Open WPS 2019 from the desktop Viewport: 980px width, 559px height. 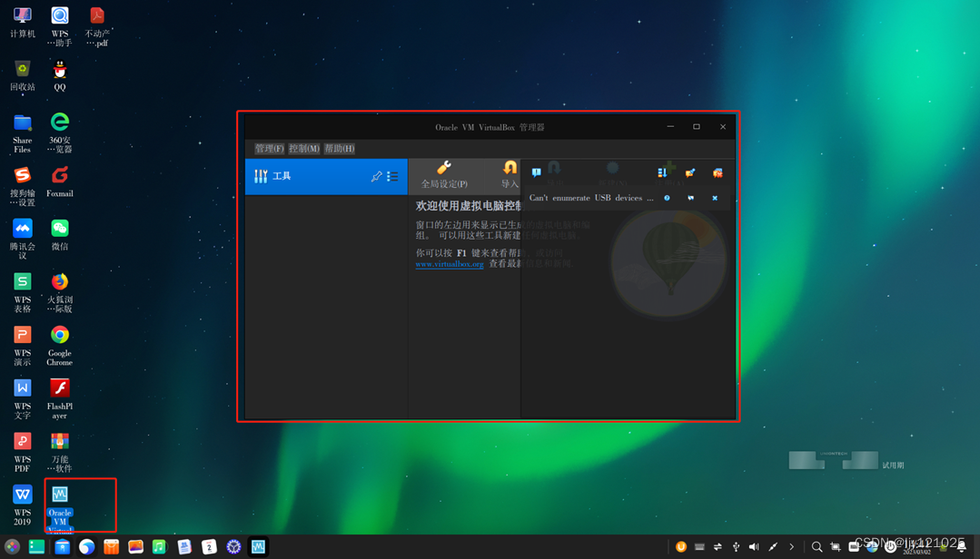point(22,495)
